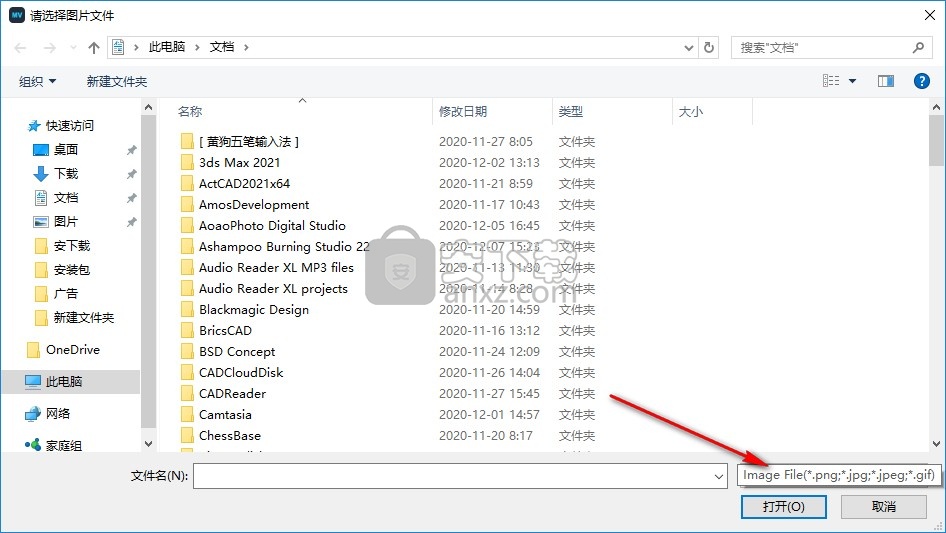Click folder icon of Camtasia
This screenshot has height=533, width=946.
click(x=187, y=415)
